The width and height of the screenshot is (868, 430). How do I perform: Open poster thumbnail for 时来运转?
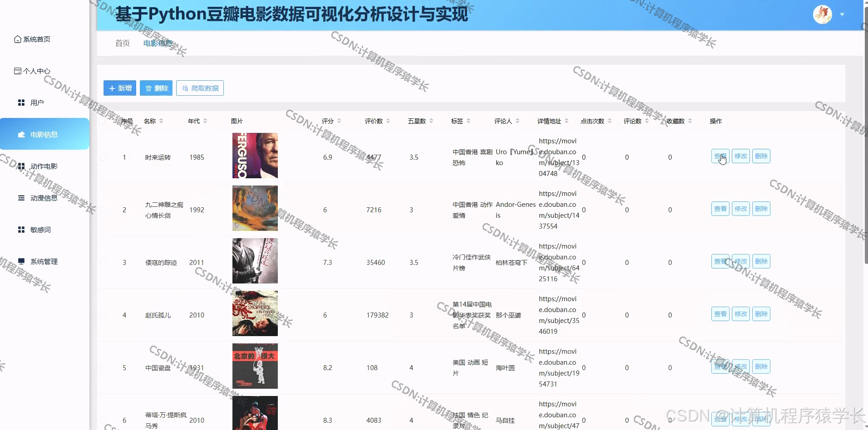click(x=255, y=156)
